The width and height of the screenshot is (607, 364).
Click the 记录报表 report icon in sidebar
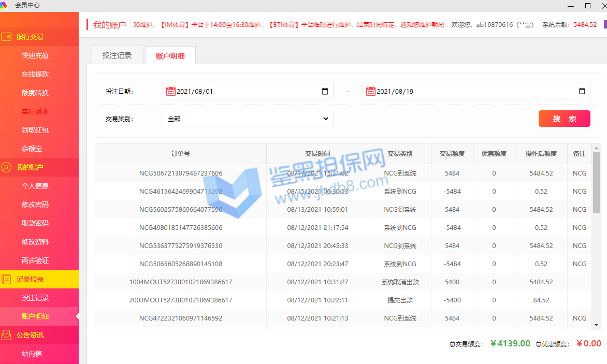(x=7, y=279)
